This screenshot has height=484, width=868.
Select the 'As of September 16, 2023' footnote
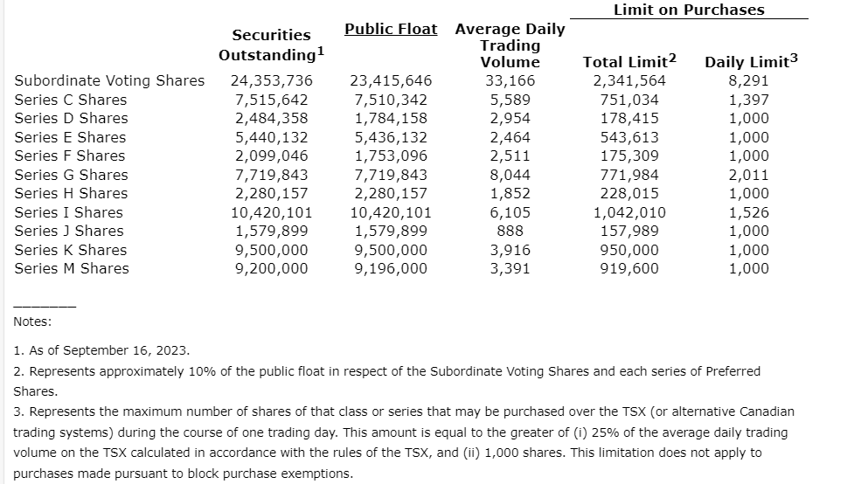point(102,351)
